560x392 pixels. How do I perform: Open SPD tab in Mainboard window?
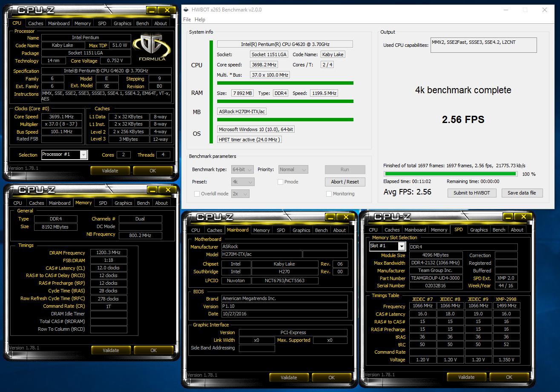(x=281, y=230)
